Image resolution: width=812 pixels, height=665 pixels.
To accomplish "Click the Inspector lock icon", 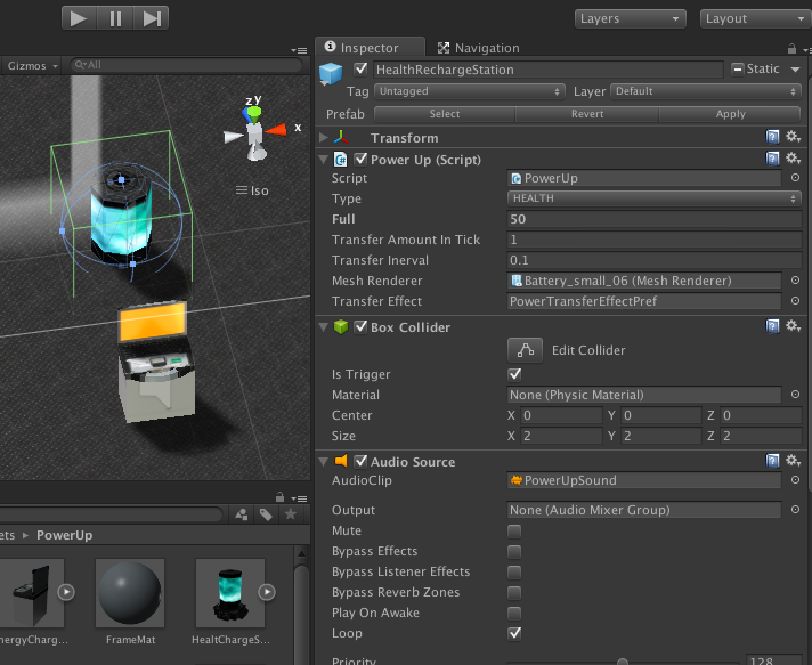I will tap(791, 48).
